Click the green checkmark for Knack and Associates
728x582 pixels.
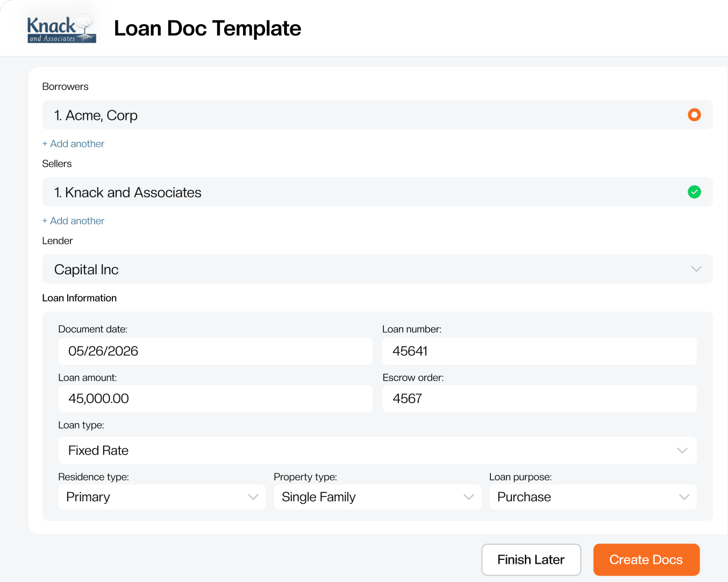694,192
